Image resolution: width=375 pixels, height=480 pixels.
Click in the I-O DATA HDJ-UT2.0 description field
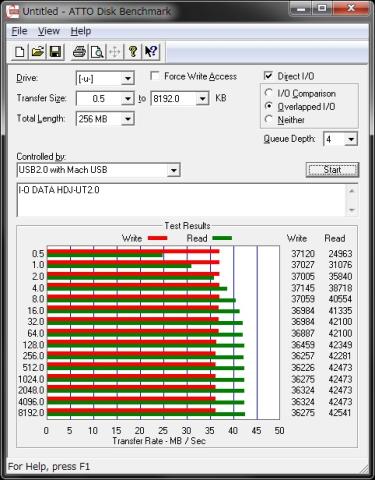coord(181,200)
